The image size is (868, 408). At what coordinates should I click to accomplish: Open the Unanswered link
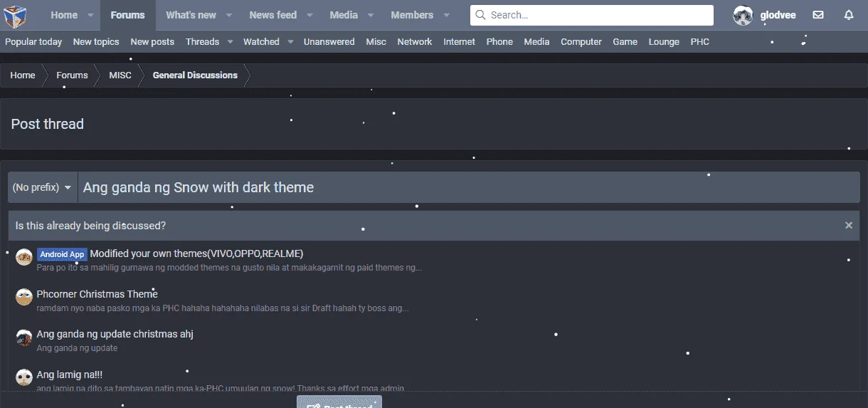click(x=329, y=42)
